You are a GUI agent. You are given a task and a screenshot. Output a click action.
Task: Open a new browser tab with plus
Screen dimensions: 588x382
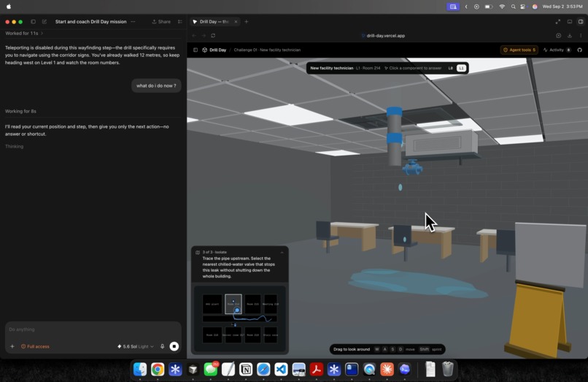247,22
